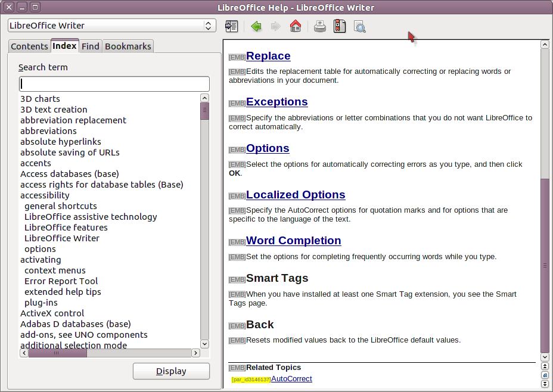Open the Options heading link
Image resolution: width=553 pixels, height=392 pixels.
(x=268, y=148)
